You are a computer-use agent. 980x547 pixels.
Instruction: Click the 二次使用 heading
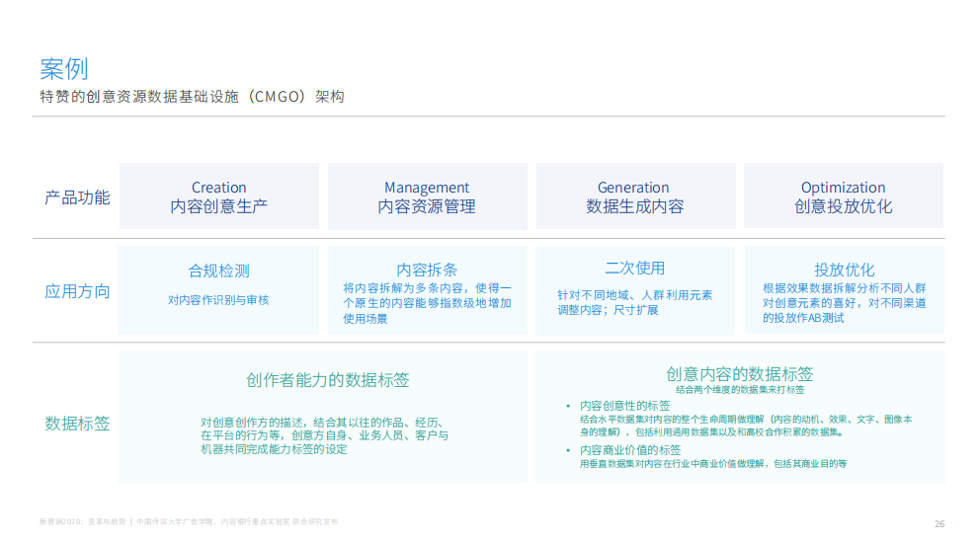point(634,268)
